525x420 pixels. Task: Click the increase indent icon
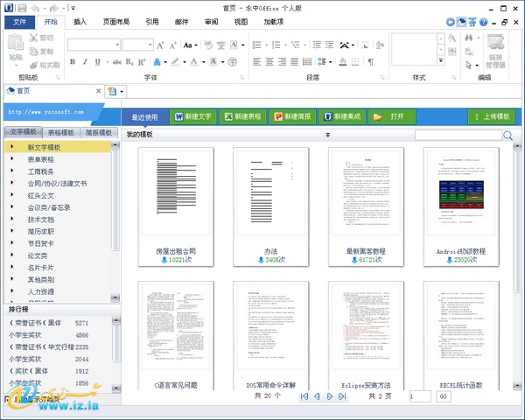point(330,45)
